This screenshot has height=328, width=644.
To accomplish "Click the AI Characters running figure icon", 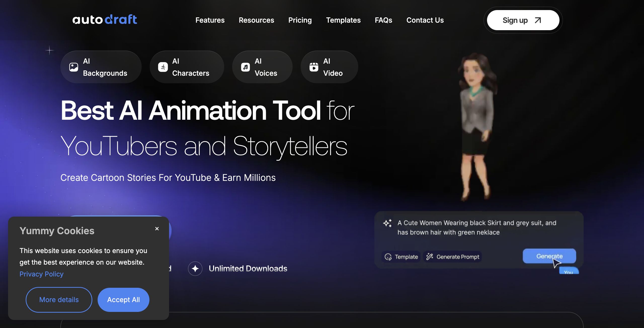I will coord(163,67).
